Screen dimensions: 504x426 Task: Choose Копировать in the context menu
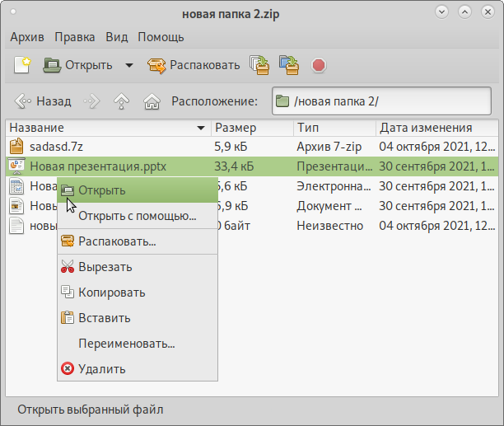111,293
